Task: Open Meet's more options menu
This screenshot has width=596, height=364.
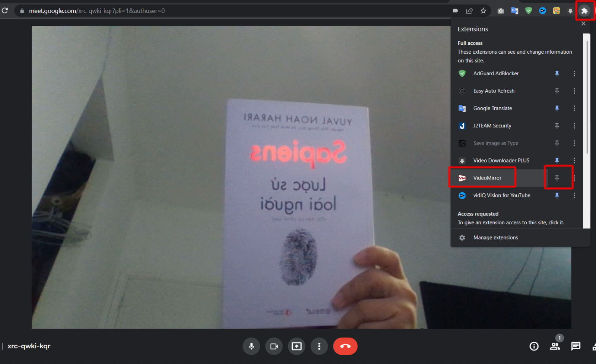Action: pos(319,346)
